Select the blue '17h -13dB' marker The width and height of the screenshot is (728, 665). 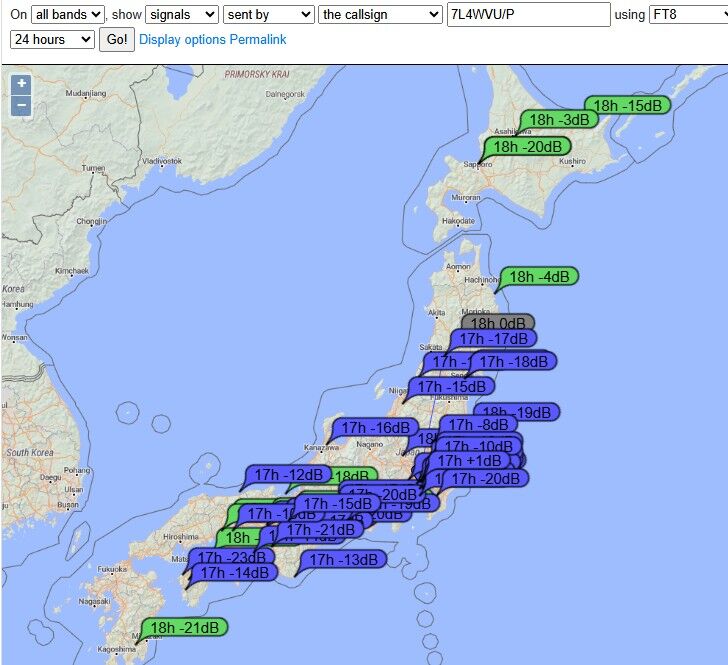click(344, 560)
